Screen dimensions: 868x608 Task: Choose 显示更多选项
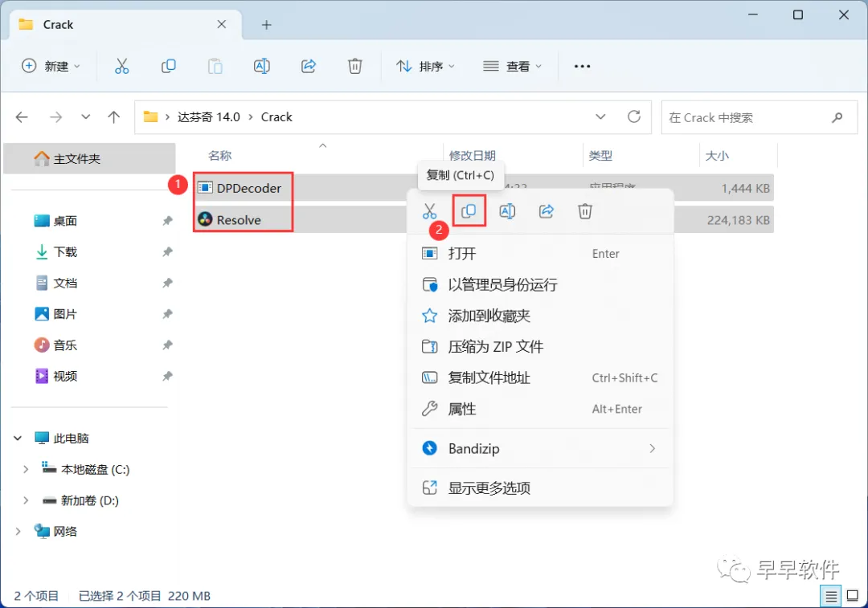click(x=540, y=488)
